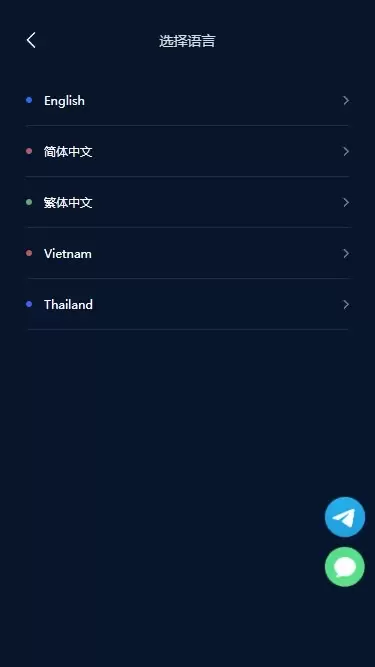375x667 pixels.
Task: Click the pink dot beside 简体中文
Action: coord(29,151)
